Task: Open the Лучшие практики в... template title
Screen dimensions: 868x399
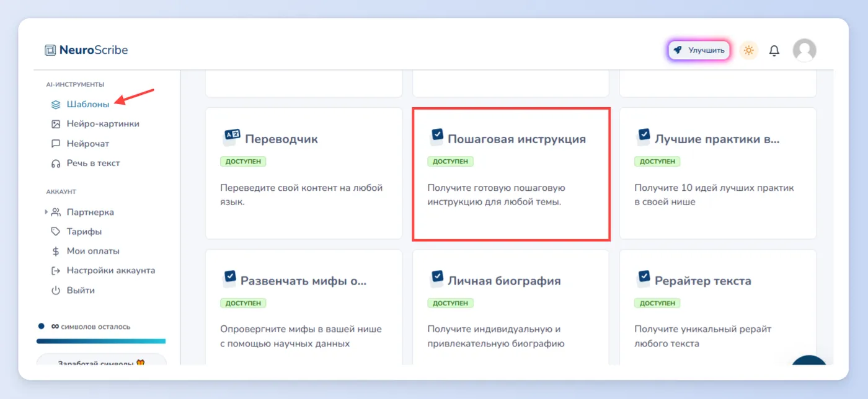Action: coord(717,139)
